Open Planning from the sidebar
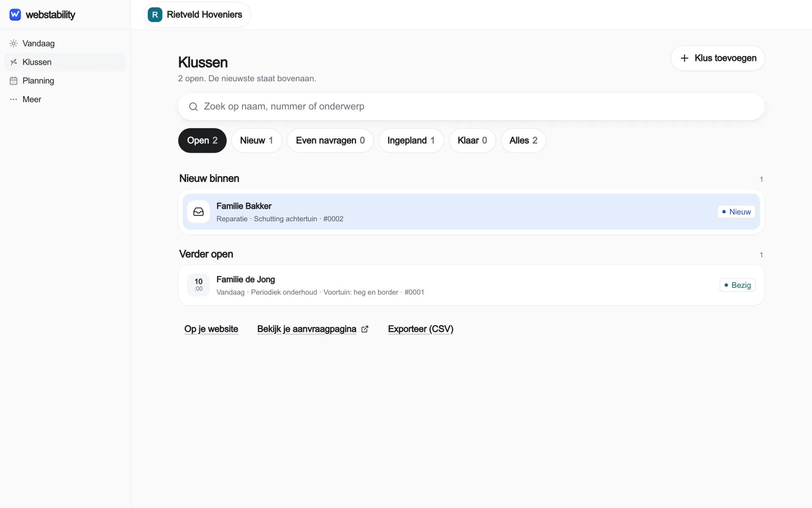The height and width of the screenshot is (508, 812). (65, 81)
